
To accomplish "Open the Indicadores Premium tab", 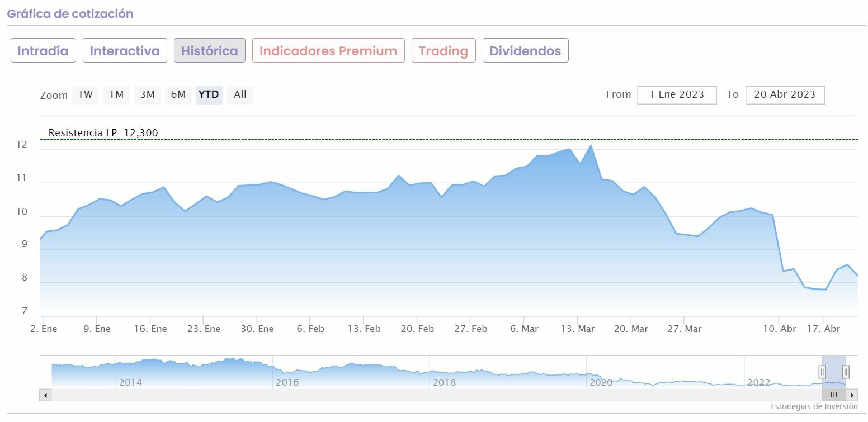I will click(x=328, y=51).
